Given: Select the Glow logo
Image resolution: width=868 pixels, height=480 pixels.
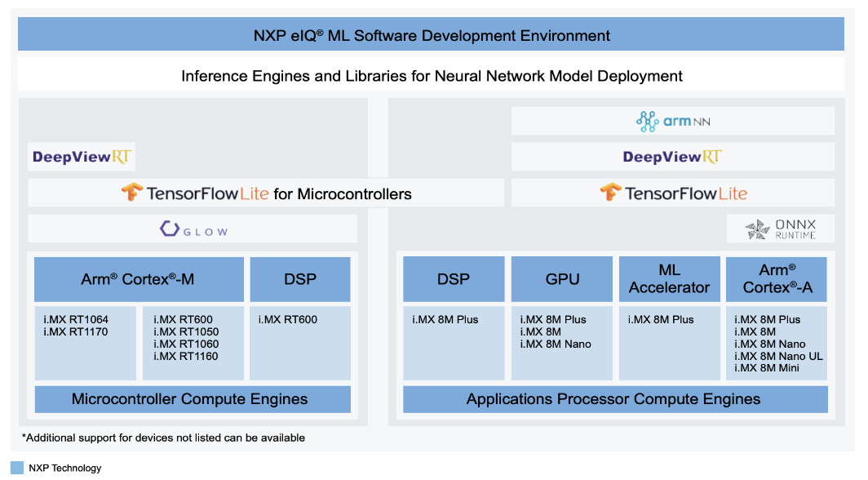Looking at the screenshot, I should [193, 229].
